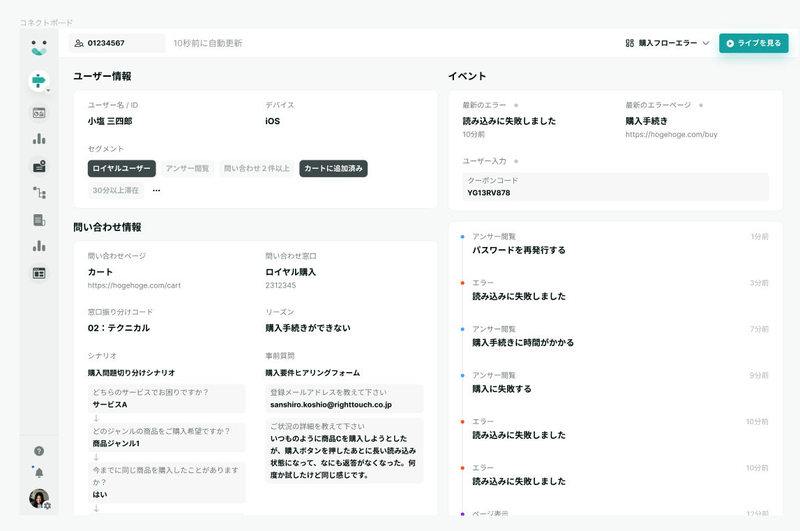The width and height of the screenshot is (800, 531).
Task: Select the 問い合わせ２件以上 segment tag
Action: [x=257, y=168]
